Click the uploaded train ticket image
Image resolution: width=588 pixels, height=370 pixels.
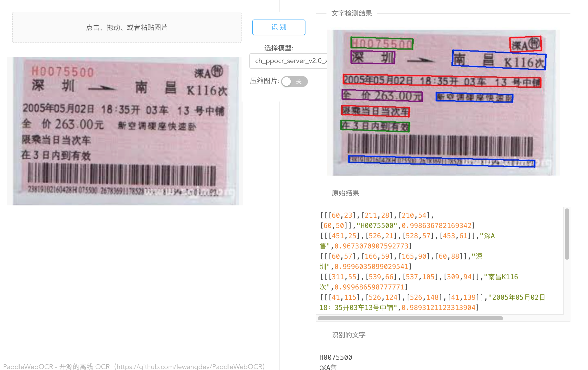point(125,131)
